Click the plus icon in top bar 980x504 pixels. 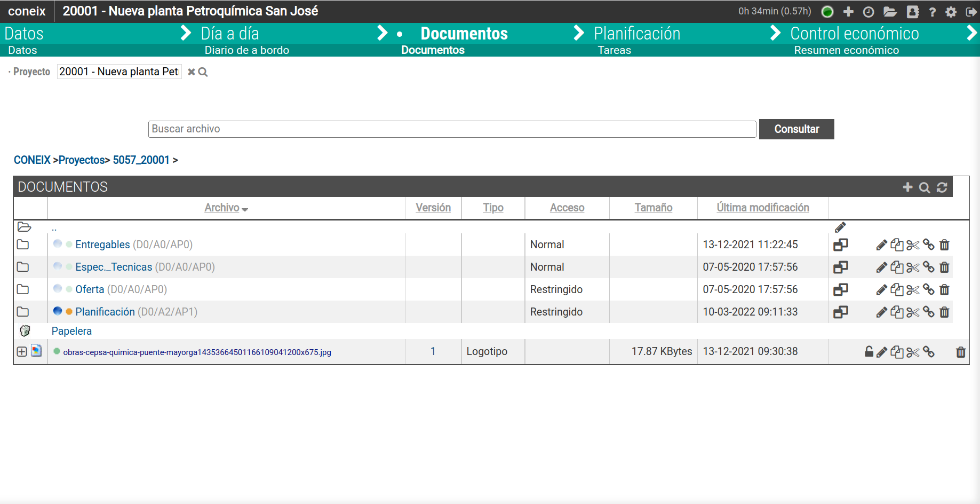coord(849,11)
